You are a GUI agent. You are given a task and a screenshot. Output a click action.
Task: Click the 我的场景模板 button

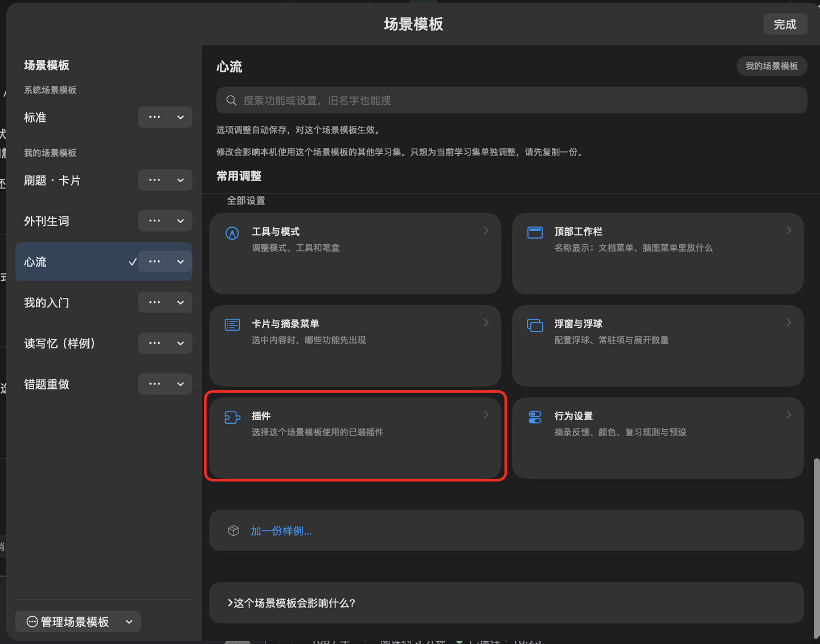772,66
